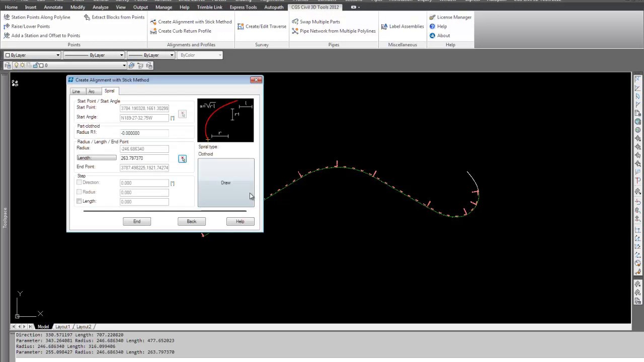Click the Radius R1 input field

(x=144, y=133)
